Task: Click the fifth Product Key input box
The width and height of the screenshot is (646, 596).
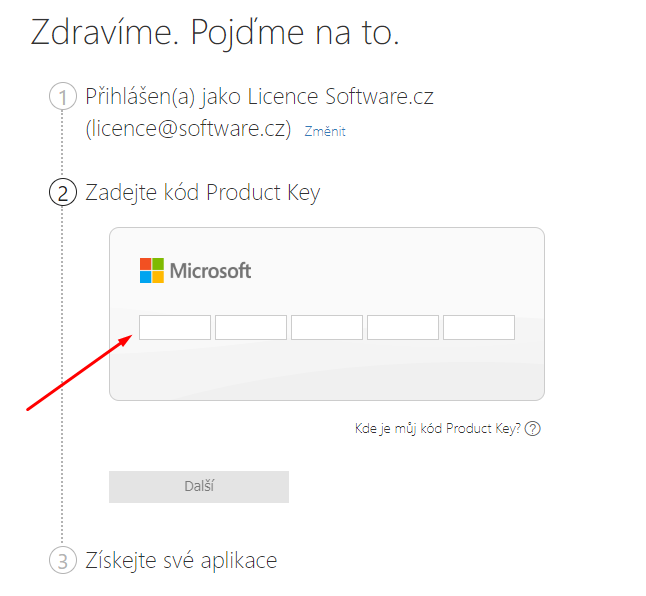Action: (479, 328)
